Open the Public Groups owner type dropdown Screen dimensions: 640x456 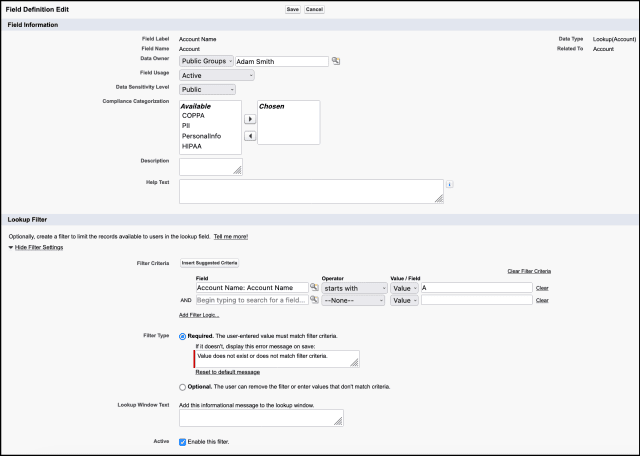coord(207,61)
